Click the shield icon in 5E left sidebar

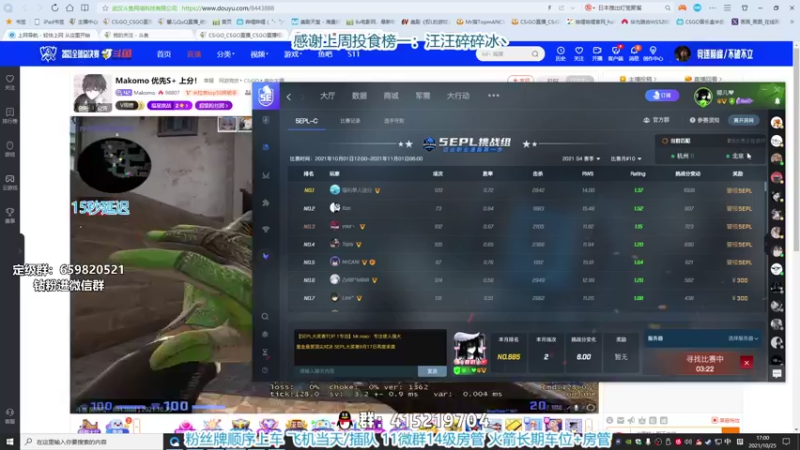(x=266, y=120)
